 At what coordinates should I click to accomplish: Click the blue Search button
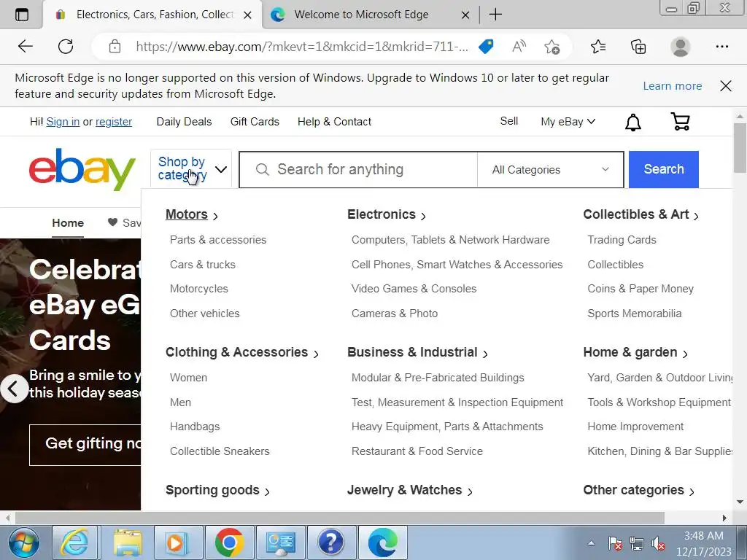(664, 169)
